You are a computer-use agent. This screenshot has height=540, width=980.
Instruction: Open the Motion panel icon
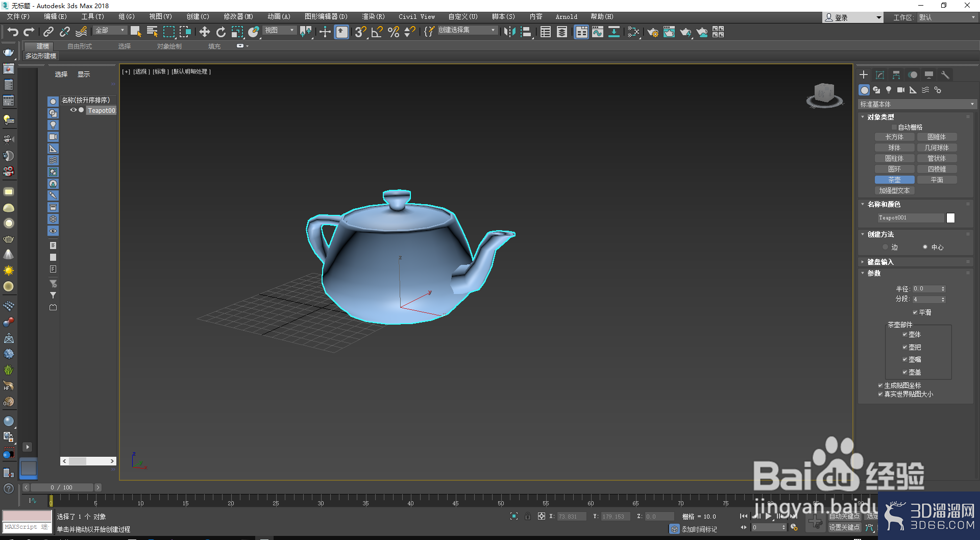coord(913,75)
